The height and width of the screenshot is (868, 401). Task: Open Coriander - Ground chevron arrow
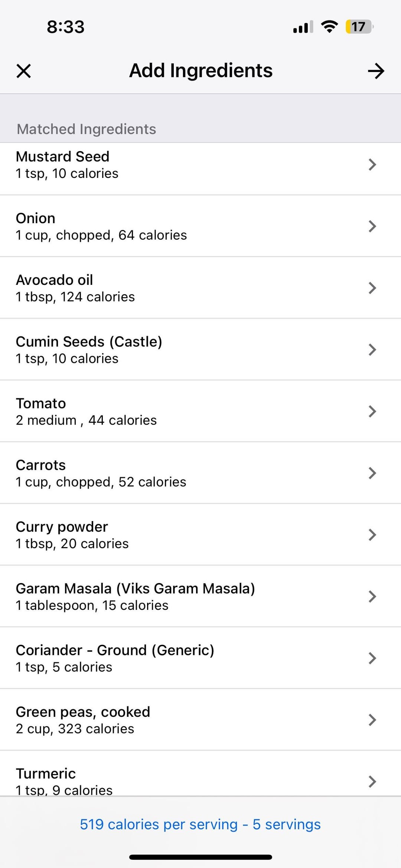(372, 658)
